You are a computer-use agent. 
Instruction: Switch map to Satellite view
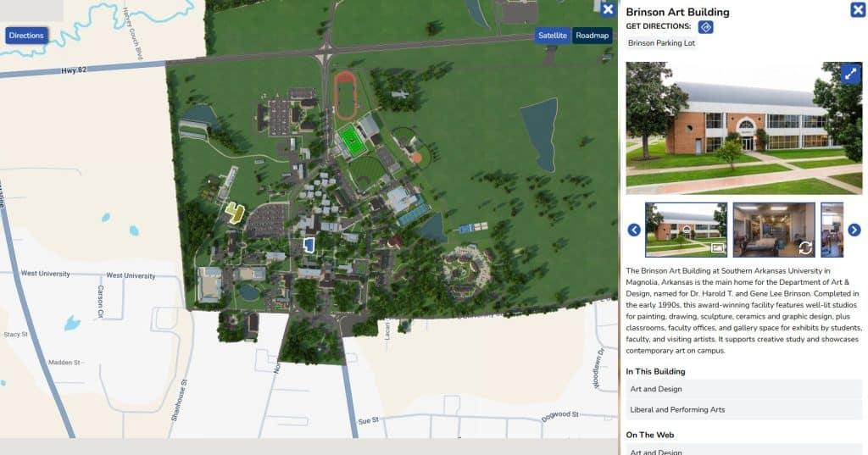(553, 36)
